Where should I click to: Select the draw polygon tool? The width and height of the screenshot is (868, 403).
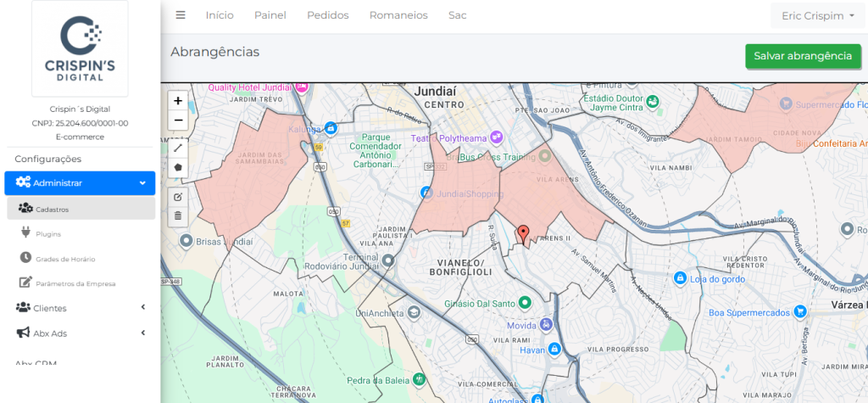click(x=178, y=167)
